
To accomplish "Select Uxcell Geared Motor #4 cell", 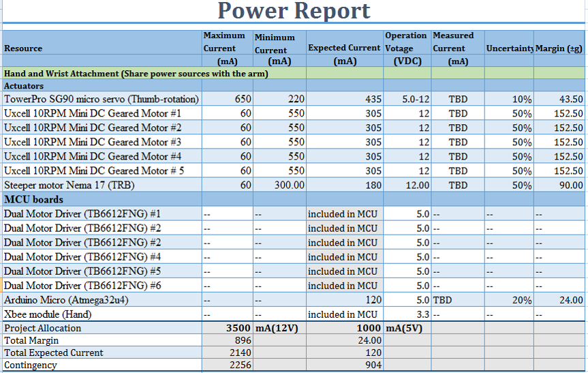I will tap(102, 156).
